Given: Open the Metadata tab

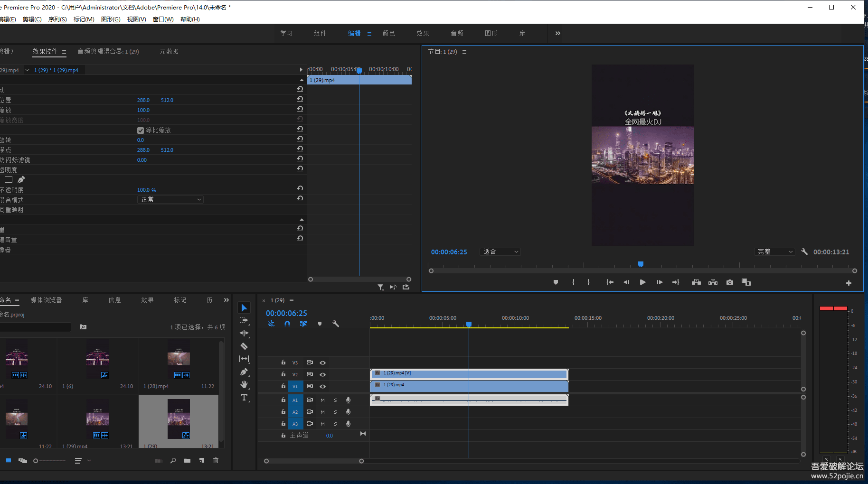Looking at the screenshot, I should [x=169, y=52].
